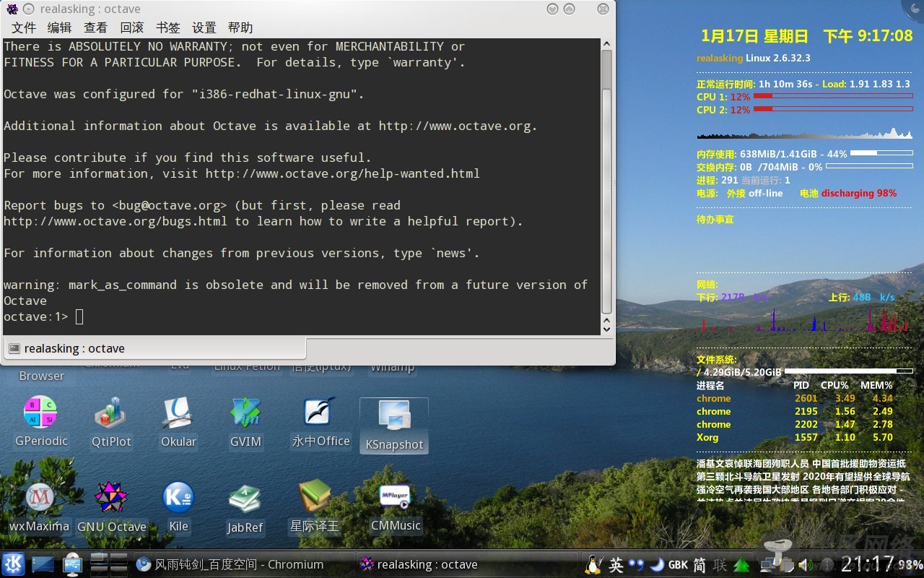Click the 'realasking : octave' taskbar entry
This screenshot has height=578, width=924.
click(x=466, y=564)
